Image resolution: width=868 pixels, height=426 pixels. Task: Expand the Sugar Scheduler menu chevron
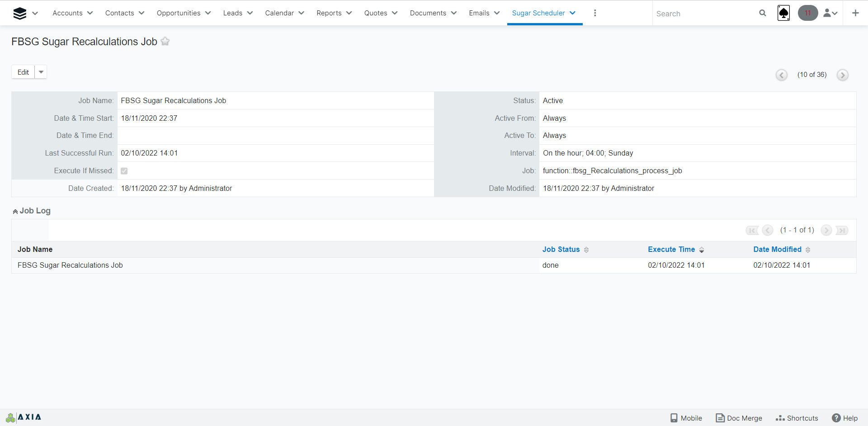click(572, 13)
